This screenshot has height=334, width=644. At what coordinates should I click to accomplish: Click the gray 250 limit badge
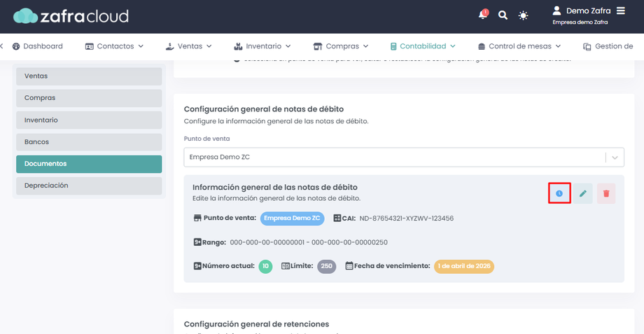[x=326, y=266]
